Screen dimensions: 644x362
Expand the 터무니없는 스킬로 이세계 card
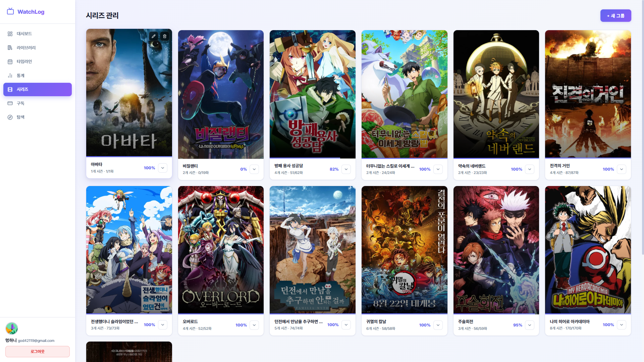point(438,169)
